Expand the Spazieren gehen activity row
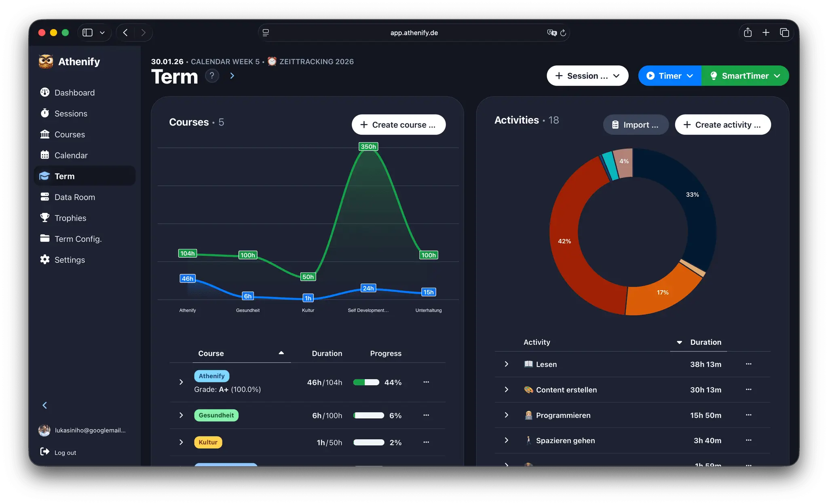Image resolution: width=828 pixels, height=504 pixels. [507, 440]
